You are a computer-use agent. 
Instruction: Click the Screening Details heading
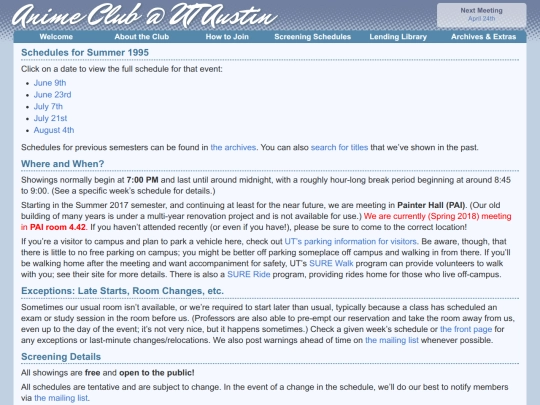click(x=61, y=357)
